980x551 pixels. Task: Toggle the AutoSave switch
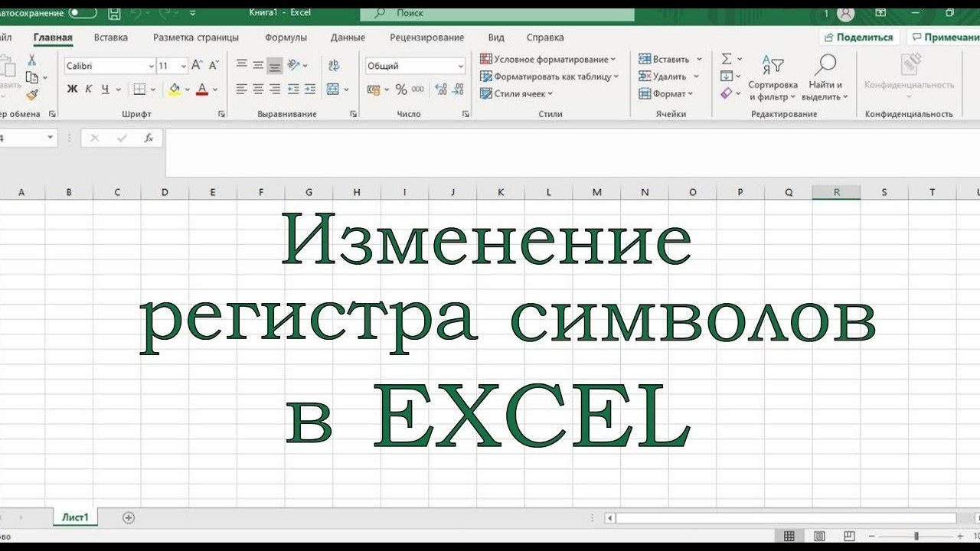(x=83, y=13)
